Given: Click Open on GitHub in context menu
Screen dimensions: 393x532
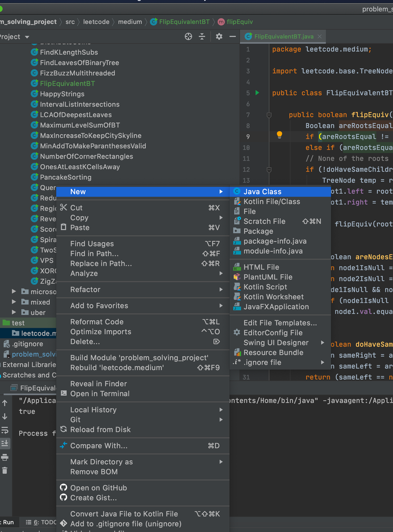Looking at the screenshot, I should (x=98, y=488).
